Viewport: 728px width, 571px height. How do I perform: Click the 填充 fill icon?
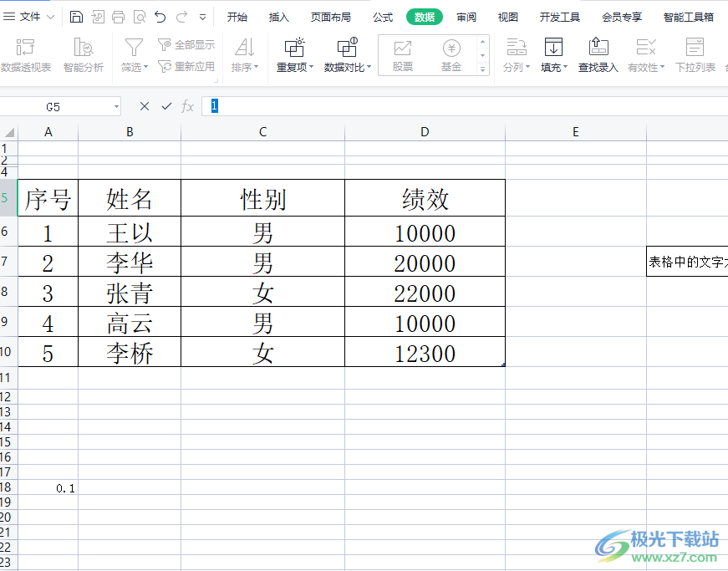(x=553, y=48)
